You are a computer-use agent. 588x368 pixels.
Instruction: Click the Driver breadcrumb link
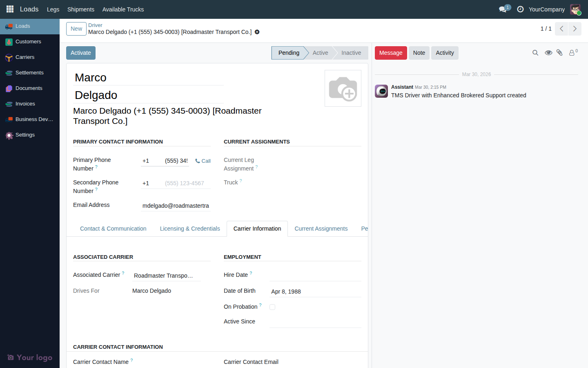(95, 25)
